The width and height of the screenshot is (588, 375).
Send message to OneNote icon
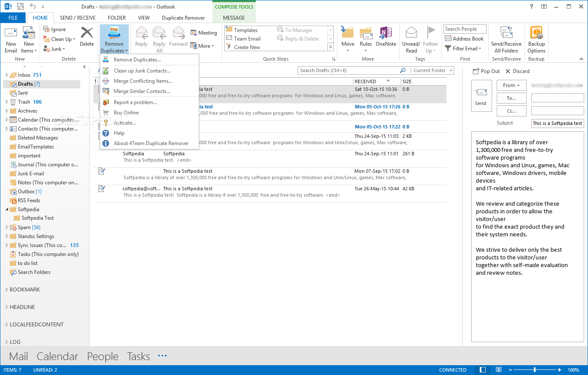click(386, 33)
